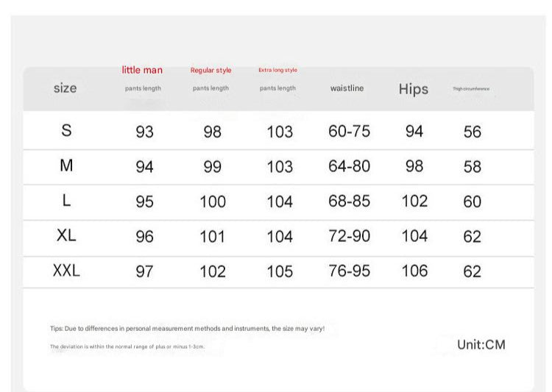This screenshot has height=392, width=552.
Task: Click the 'size' column header
Action: coord(65,88)
